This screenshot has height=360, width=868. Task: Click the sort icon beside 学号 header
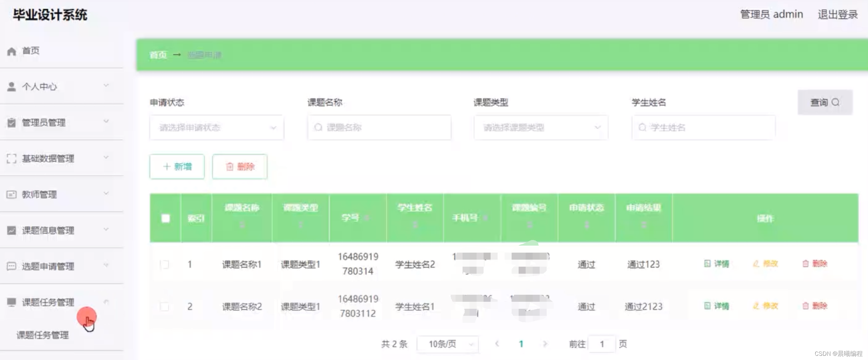(x=367, y=218)
